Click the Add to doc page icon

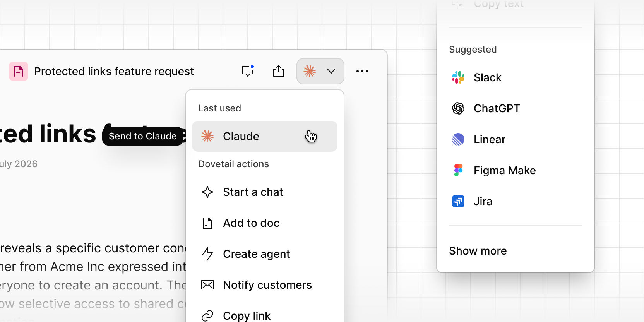tap(207, 223)
